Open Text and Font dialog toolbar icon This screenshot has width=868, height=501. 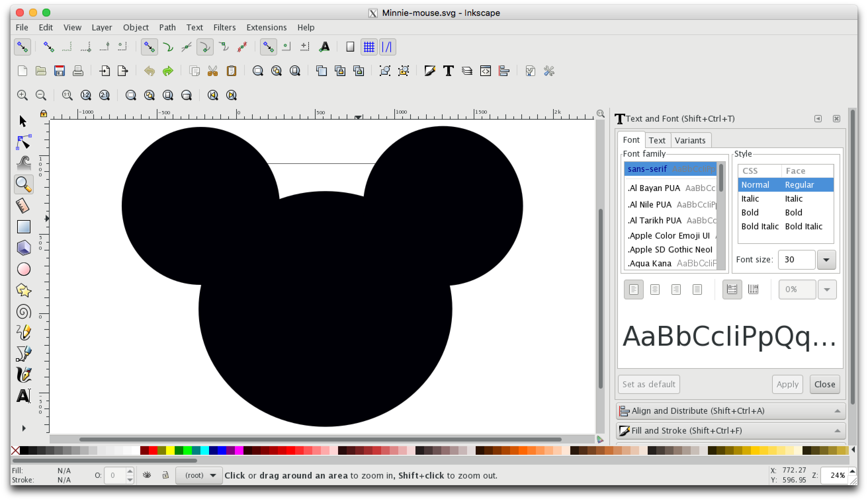tap(448, 71)
